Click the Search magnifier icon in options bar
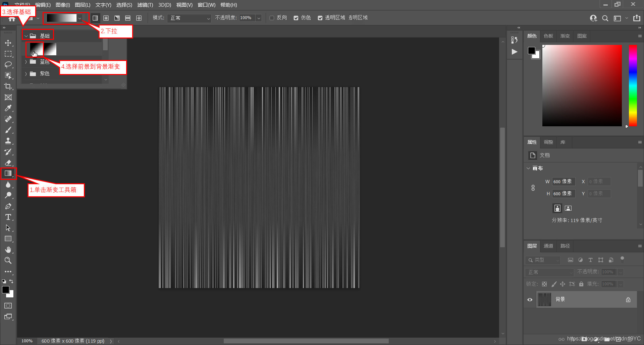Viewport: 644px width, 345px height. coord(605,18)
